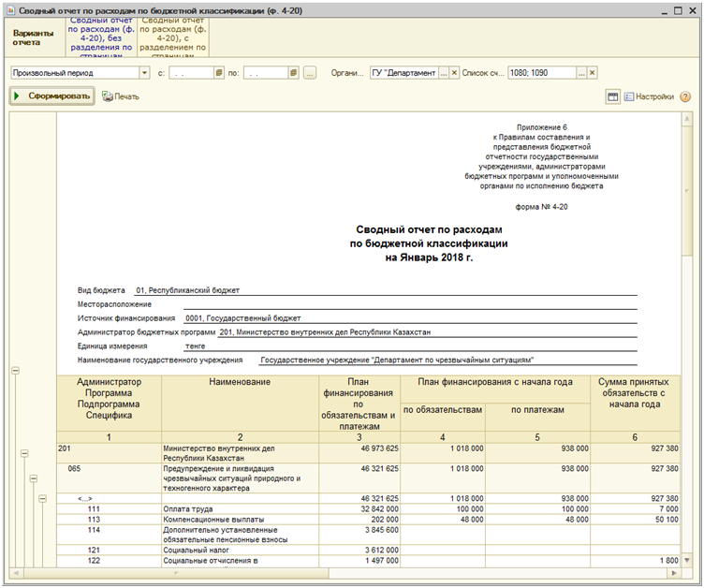
Task: Click the help question mark icon
Action: pyautogui.click(x=685, y=96)
